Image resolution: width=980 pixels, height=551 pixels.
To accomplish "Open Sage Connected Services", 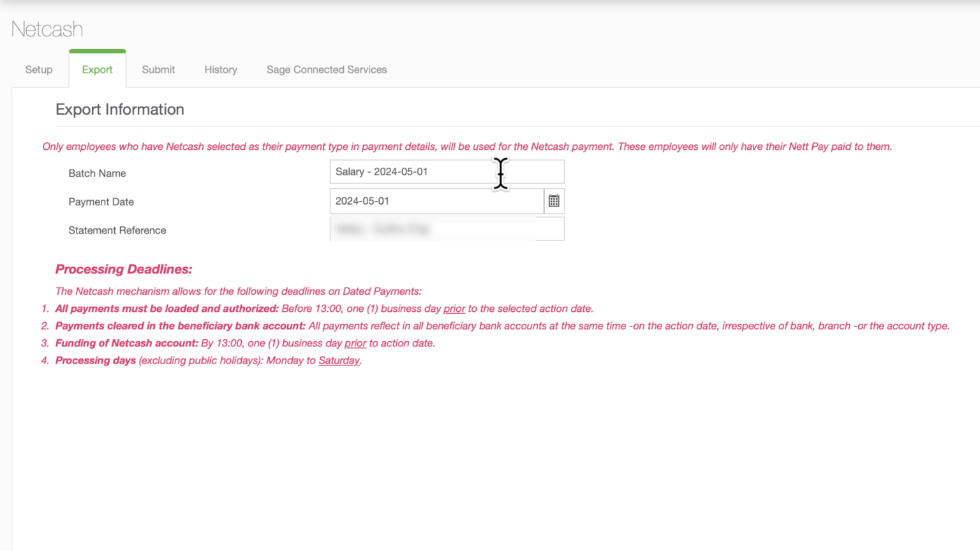I will pos(326,69).
